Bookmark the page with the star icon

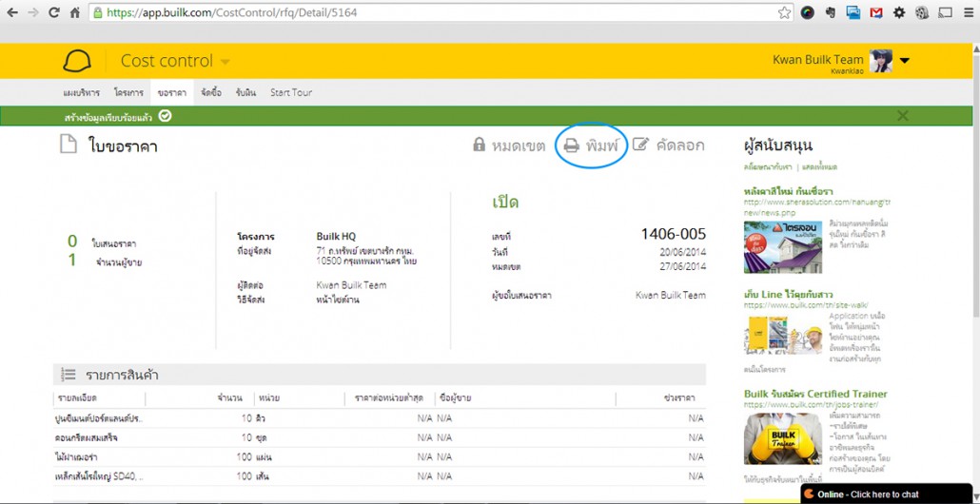coord(784,12)
